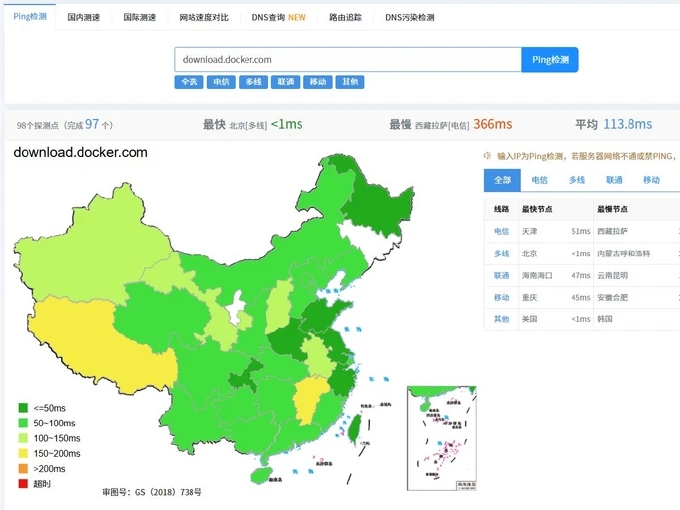The width and height of the screenshot is (680, 510).
Task: Toggle the 多线 filter under the search box
Action: coord(253,82)
